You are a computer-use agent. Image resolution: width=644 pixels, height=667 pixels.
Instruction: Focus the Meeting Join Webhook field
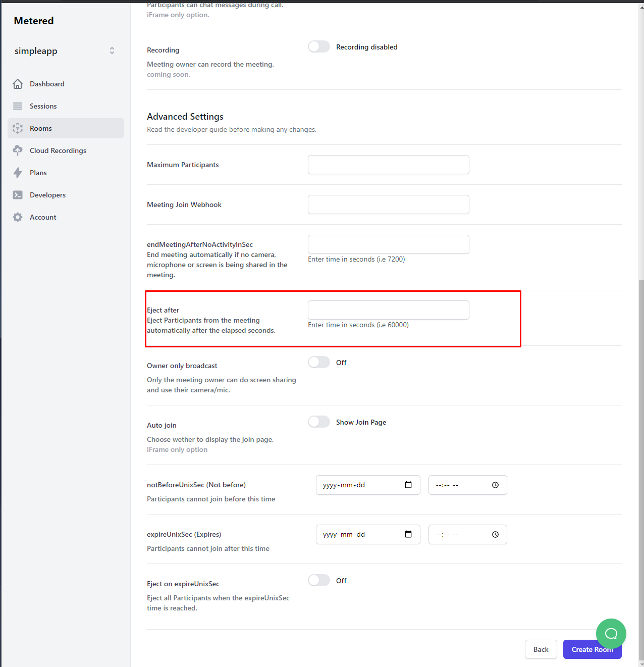[389, 204]
